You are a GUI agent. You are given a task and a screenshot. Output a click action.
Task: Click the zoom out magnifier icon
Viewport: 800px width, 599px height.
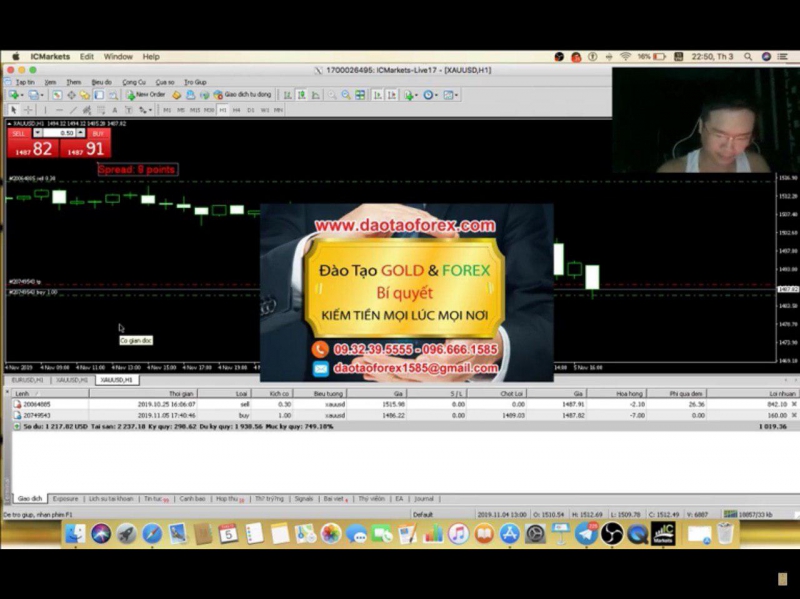[346, 95]
